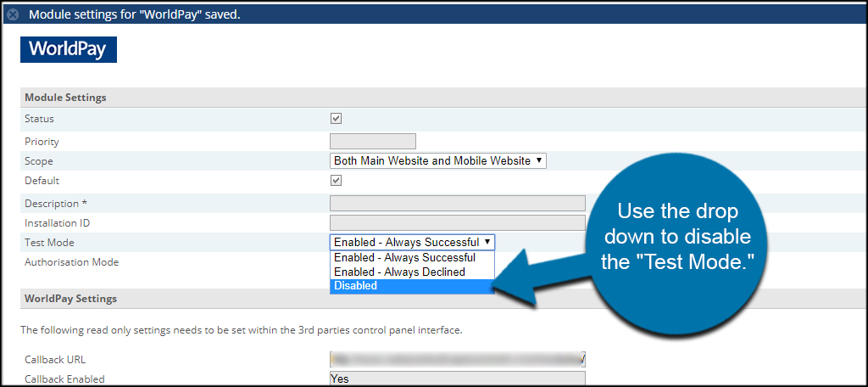
Task: Select "Enabled - Always Successful" list option
Action: (x=412, y=258)
